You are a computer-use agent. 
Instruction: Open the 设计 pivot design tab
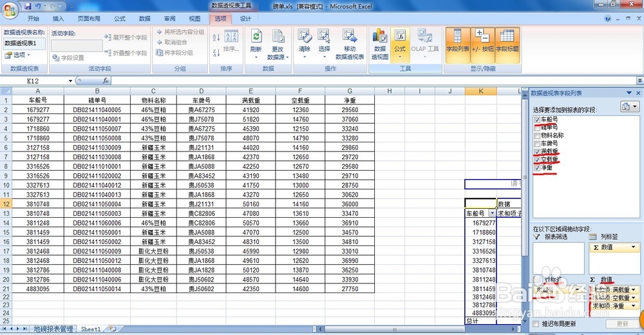click(245, 19)
